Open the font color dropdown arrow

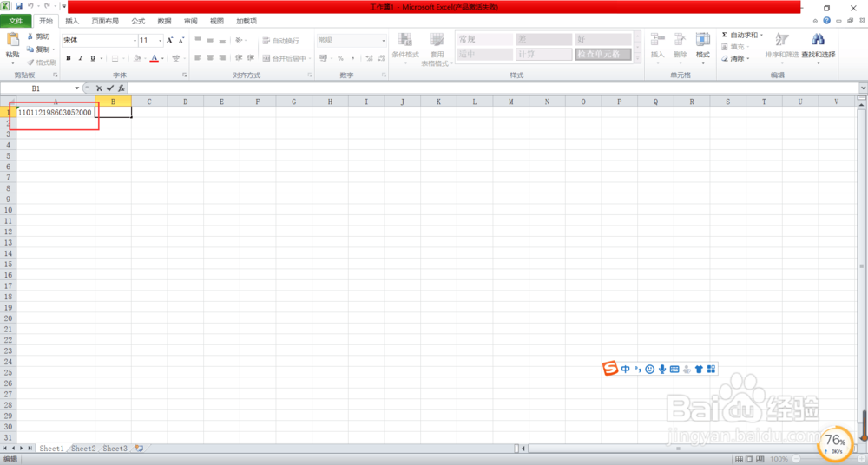coord(162,58)
